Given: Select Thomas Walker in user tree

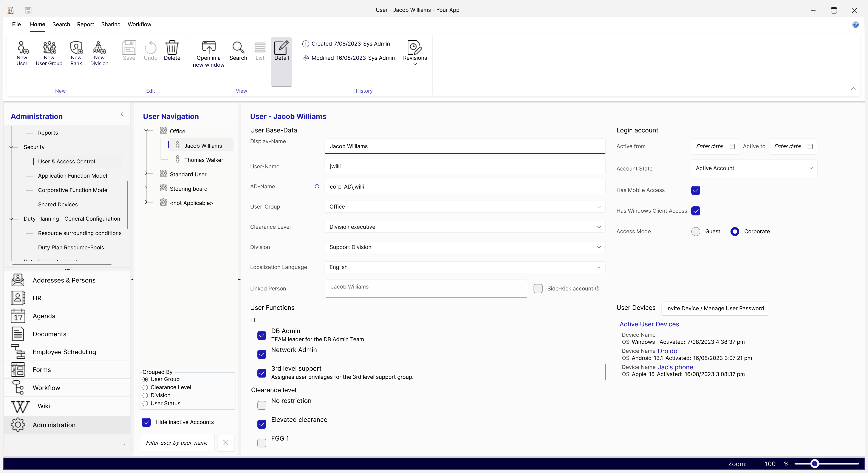Looking at the screenshot, I should (204, 160).
